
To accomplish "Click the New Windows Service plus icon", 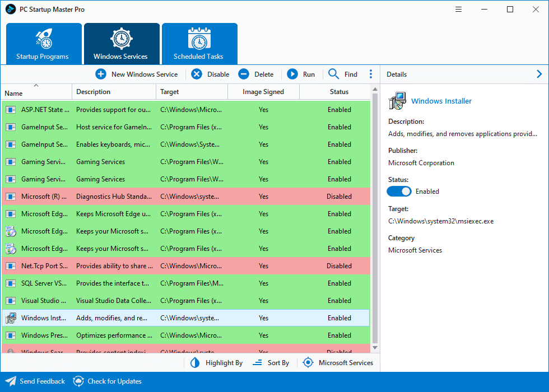I will point(101,74).
